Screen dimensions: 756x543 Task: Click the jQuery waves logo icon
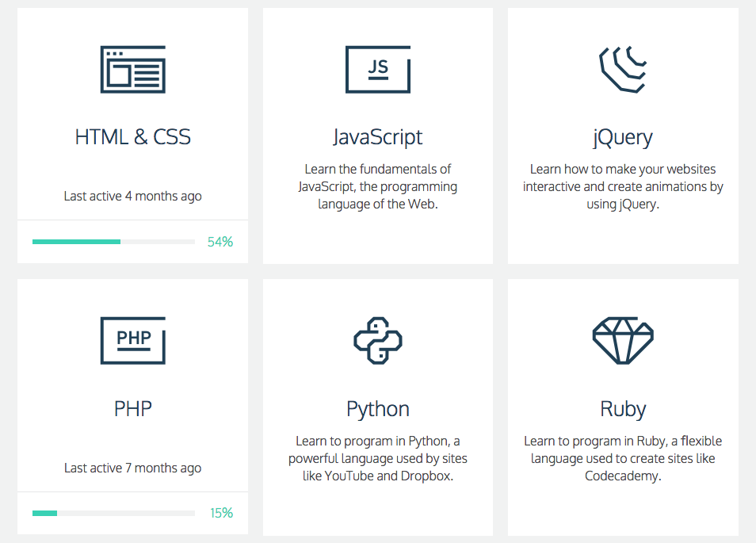pos(623,70)
